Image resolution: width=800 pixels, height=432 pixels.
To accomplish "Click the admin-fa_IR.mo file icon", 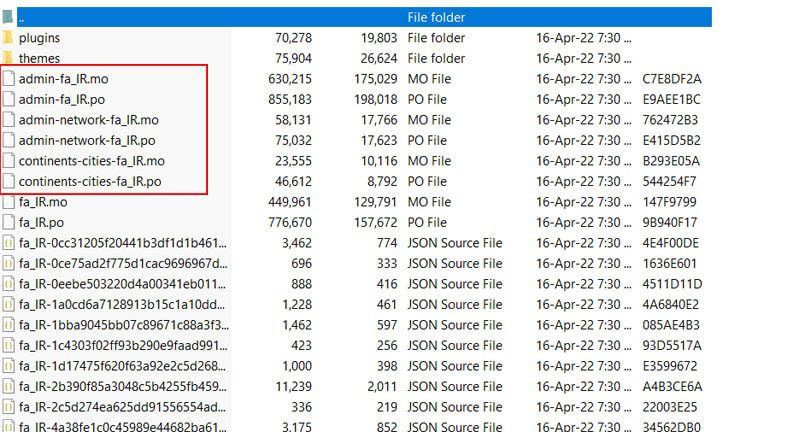I will point(9,79).
